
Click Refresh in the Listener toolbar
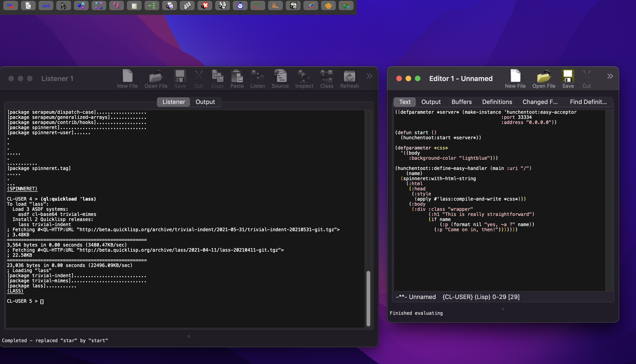tap(349, 79)
